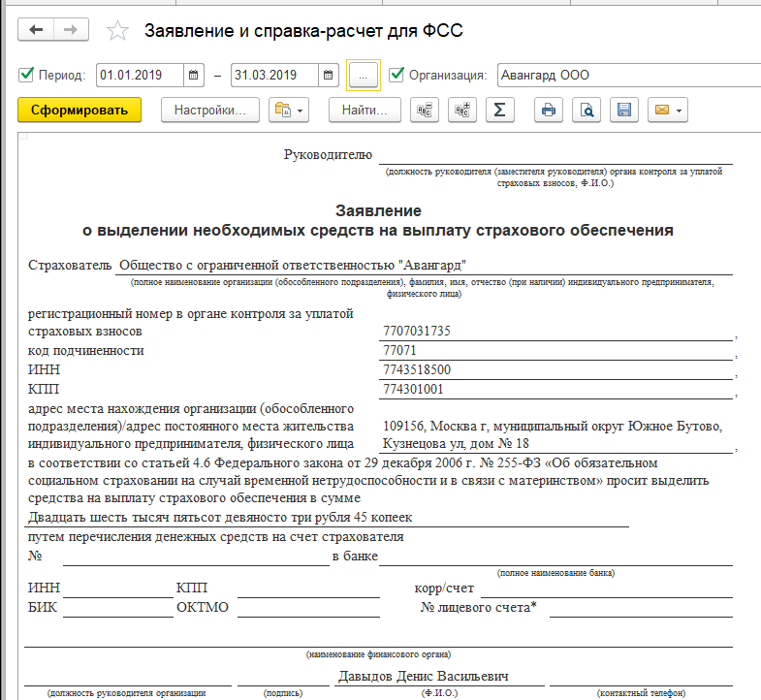Click the sum (Σ) toolbar icon
The height and width of the screenshot is (700, 761).
coord(498,110)
